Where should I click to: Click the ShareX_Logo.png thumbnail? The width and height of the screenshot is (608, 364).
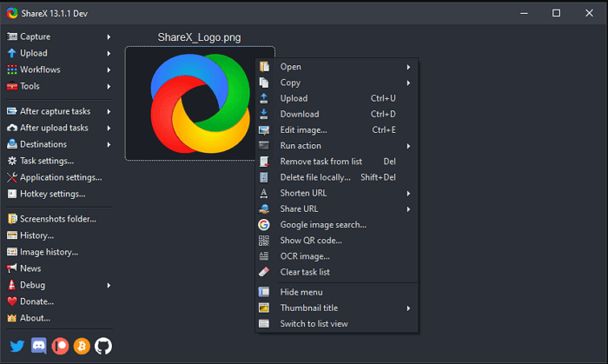200,103
